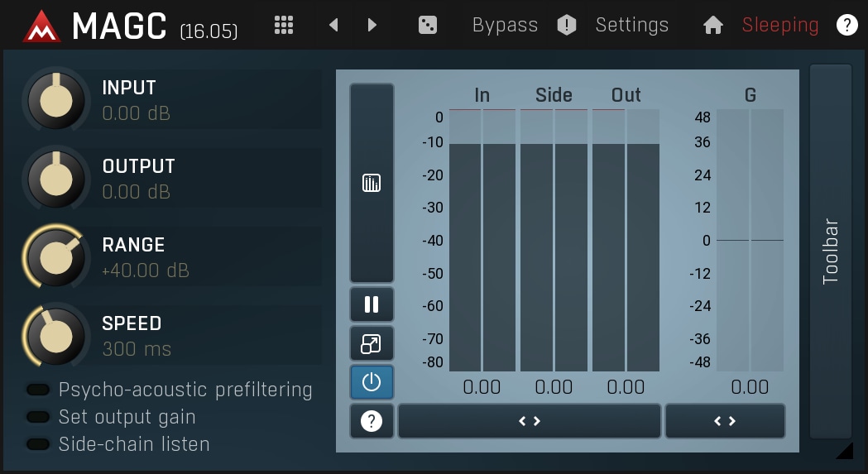868x474 pixels.
Task: Click the red Sleeping status label
Action: pyautogui.click(x=780, y=25)
